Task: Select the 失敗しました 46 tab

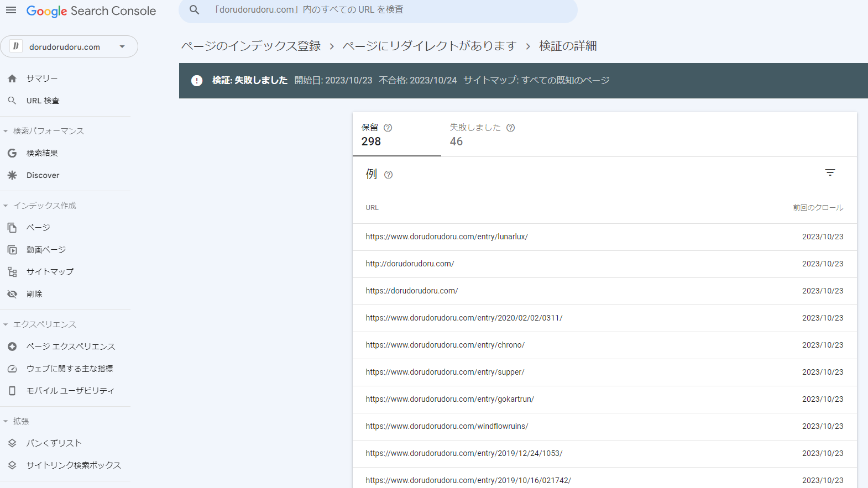Action: (485, 134)
